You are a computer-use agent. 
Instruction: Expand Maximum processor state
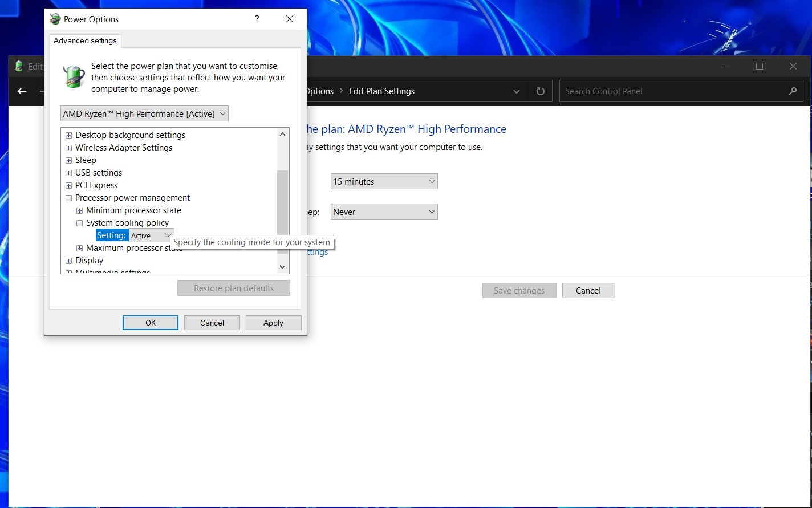(79, 248)
